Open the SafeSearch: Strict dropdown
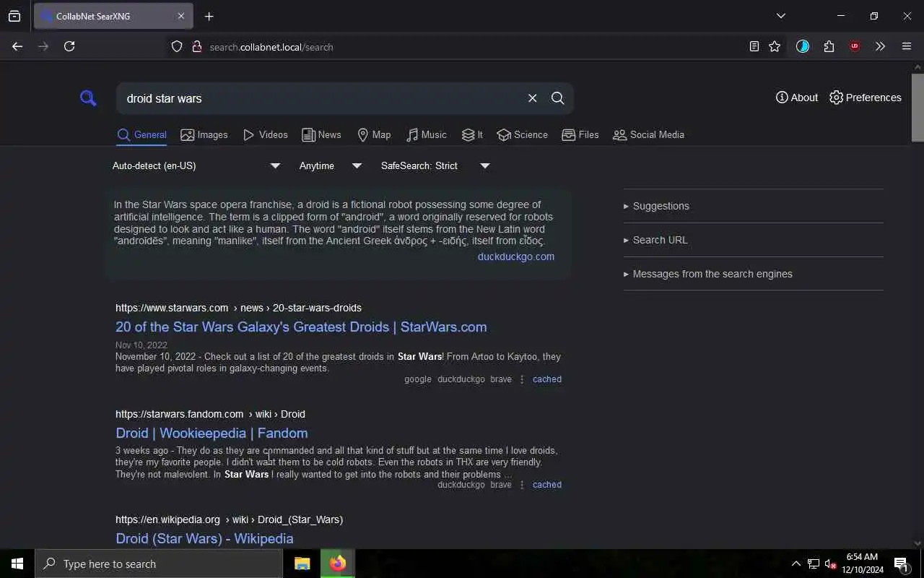This screenshot has width=924, height=578. (x=435, y=166)
